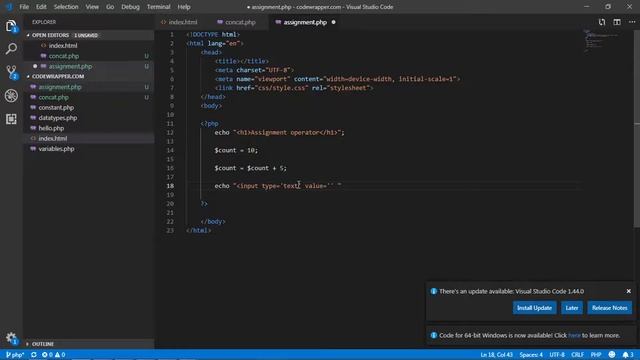Open the Selection menu
Image resolution: width=640 pixels, height=360 pixels.
66,7
